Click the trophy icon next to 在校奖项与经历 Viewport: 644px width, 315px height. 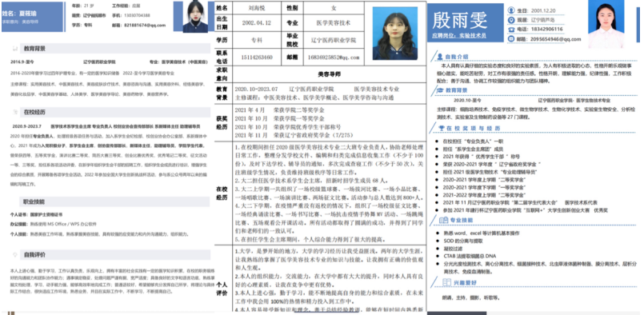(x=441, y=128)
